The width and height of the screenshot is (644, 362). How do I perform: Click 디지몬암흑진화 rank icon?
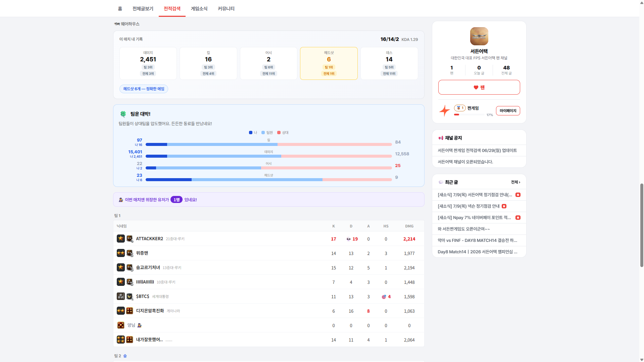[121, 311]
